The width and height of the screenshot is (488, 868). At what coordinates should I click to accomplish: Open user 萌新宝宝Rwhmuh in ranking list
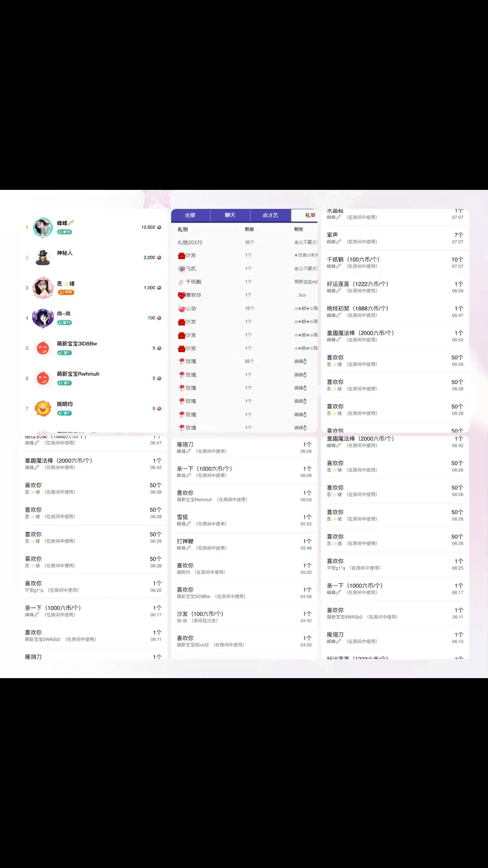pyautogui.click(x=78, y=374)
